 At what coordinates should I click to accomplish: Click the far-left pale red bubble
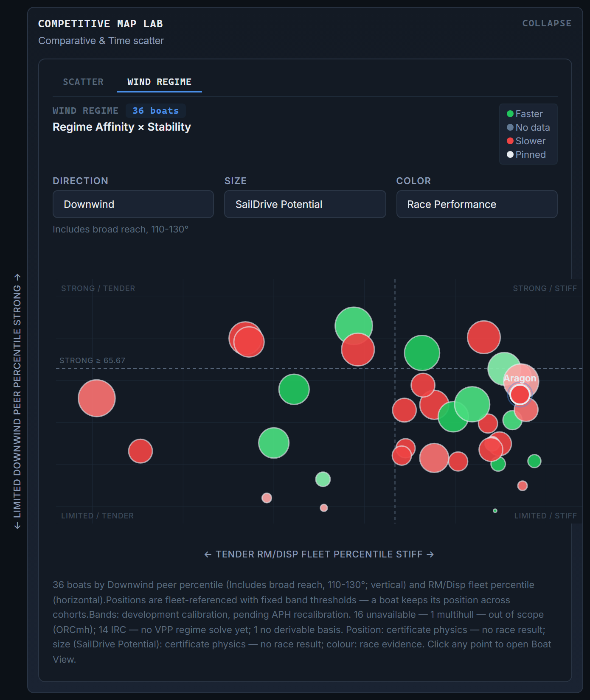pyautogui.click(x=97, y=398)
